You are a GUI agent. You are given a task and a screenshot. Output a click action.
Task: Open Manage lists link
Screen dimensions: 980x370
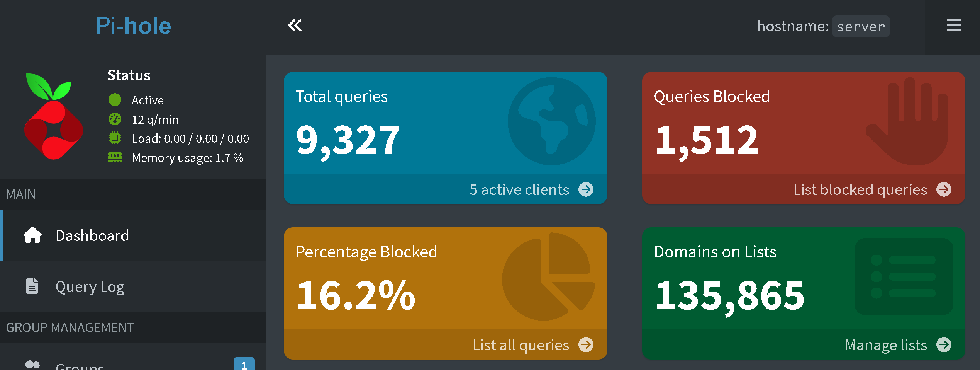point(885,345)
